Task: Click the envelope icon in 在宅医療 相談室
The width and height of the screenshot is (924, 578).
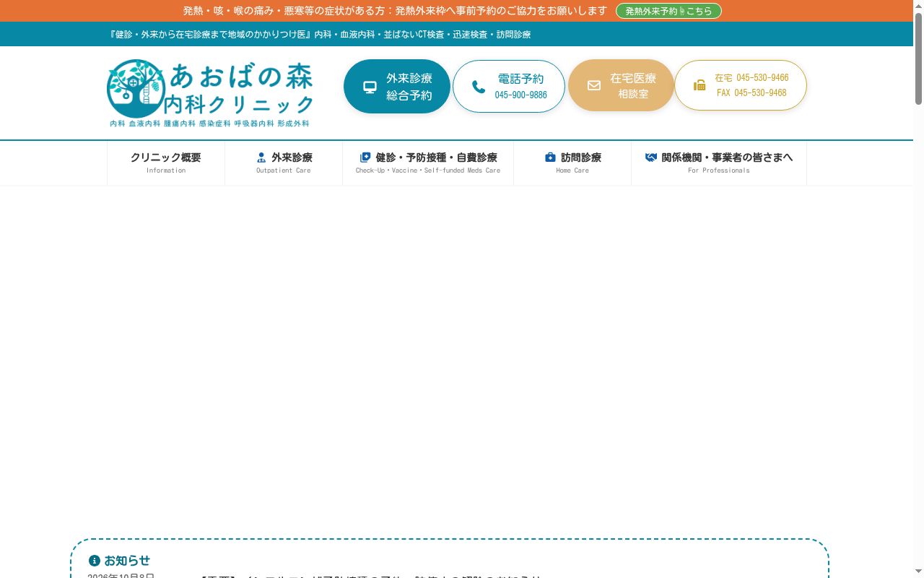Action: pyautogui.click(x=594, y=85)
